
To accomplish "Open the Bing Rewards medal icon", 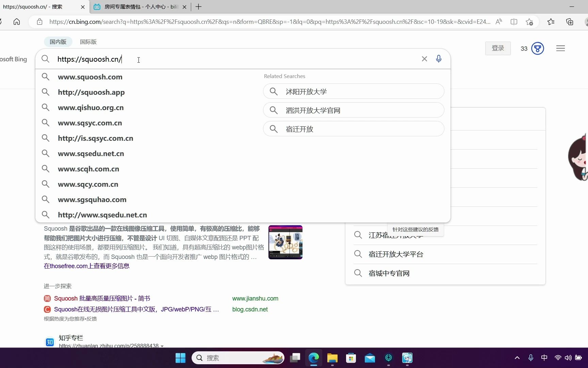I will [x=538, y=48].
